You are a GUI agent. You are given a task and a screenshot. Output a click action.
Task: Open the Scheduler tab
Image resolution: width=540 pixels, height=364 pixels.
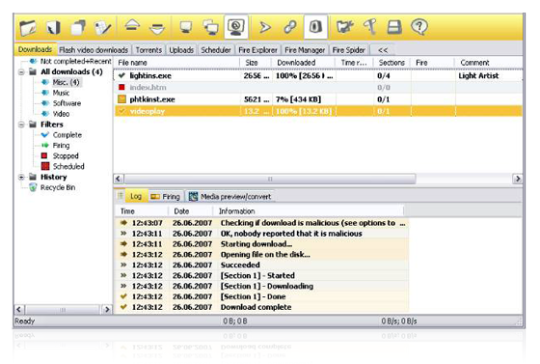click(216, 50)
